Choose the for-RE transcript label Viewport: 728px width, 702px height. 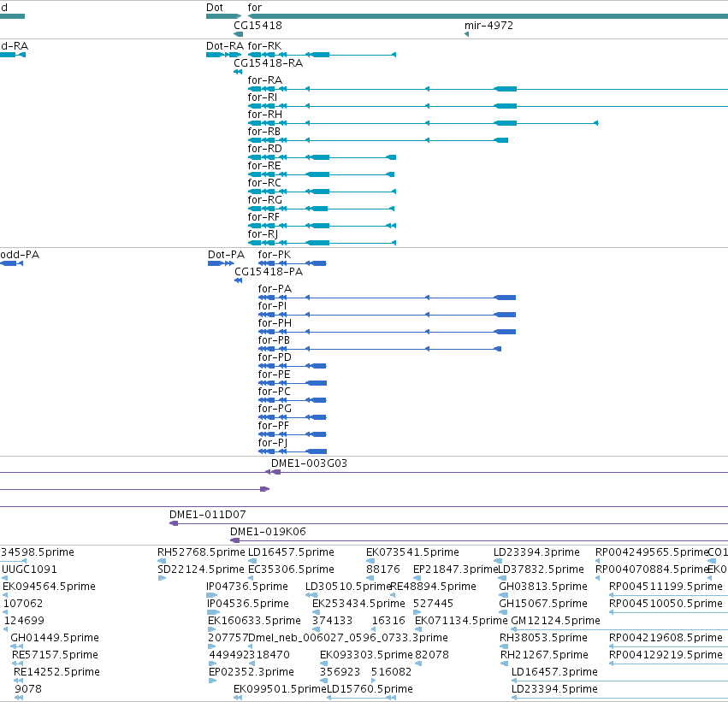(x=264, y=166)
